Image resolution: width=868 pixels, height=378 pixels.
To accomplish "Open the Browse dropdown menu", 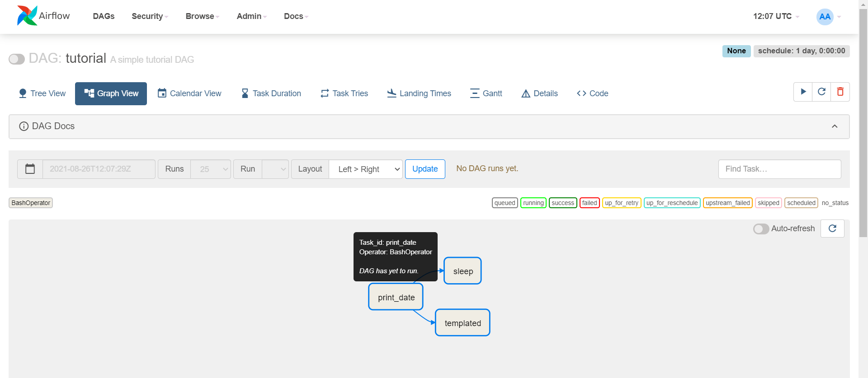I will coord(202,16).
